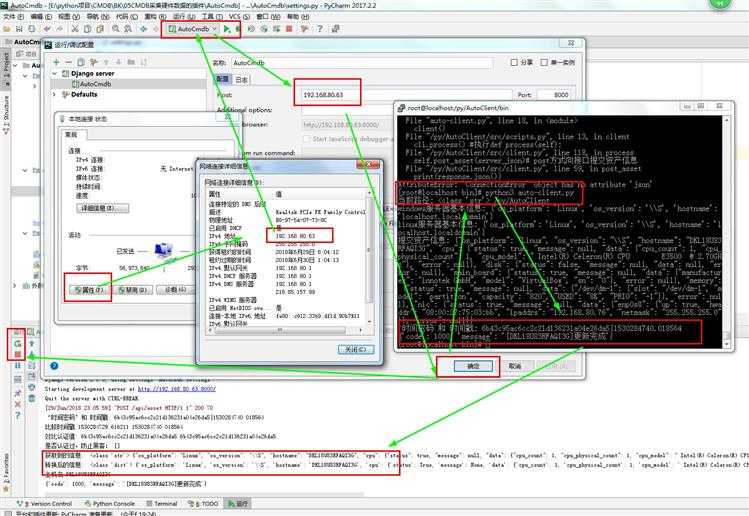
Task: Switch to the 日志 (Logs) tab
Action: [242, 79]
